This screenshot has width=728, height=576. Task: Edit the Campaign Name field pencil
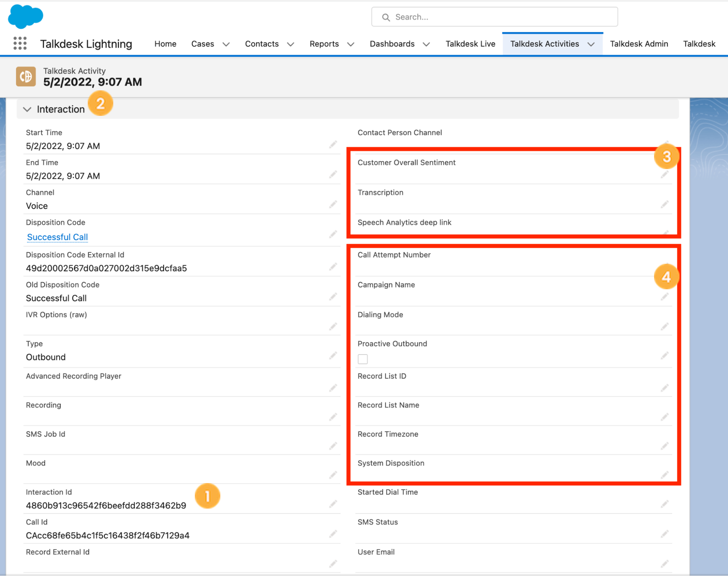[664, 297]
